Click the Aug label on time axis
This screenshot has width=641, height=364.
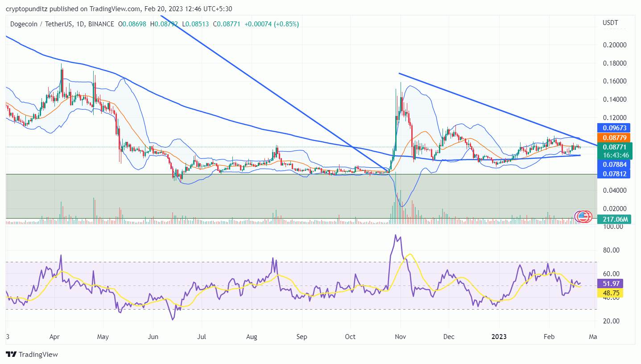point(252,336)
